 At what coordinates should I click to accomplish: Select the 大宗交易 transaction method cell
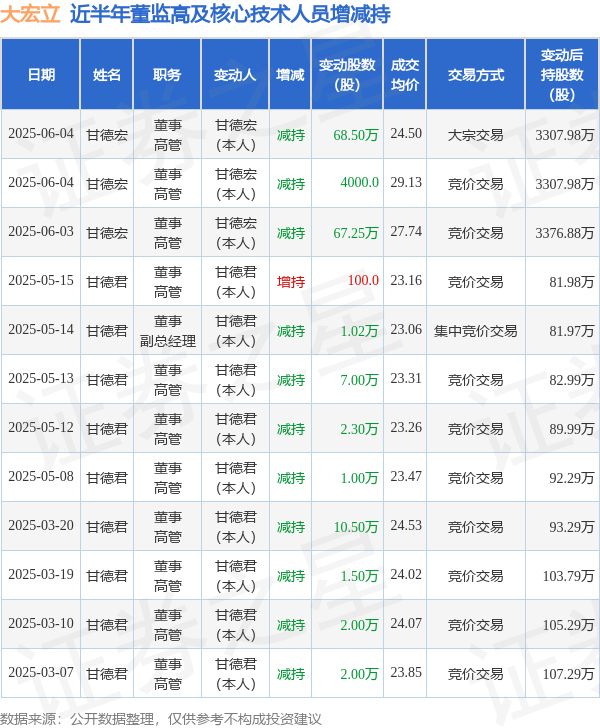pyautogui.click(x=476, y=135)
